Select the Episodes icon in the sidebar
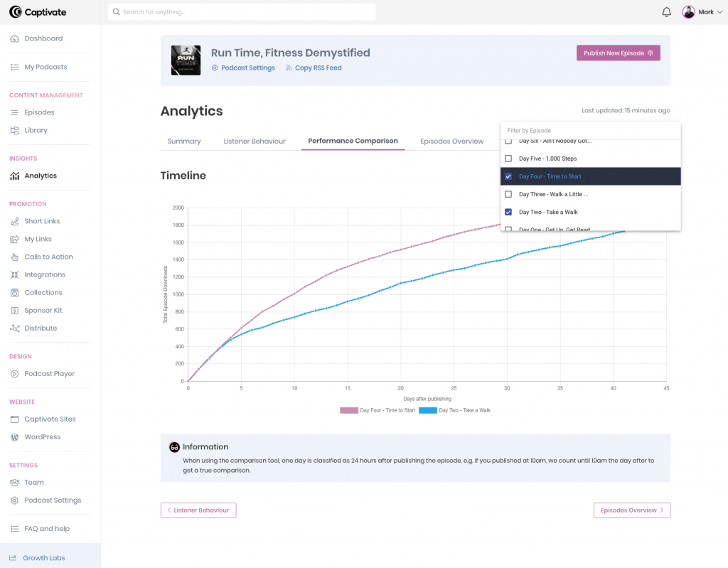This screenshot has height=568, width=728. (x=16, y=112)
